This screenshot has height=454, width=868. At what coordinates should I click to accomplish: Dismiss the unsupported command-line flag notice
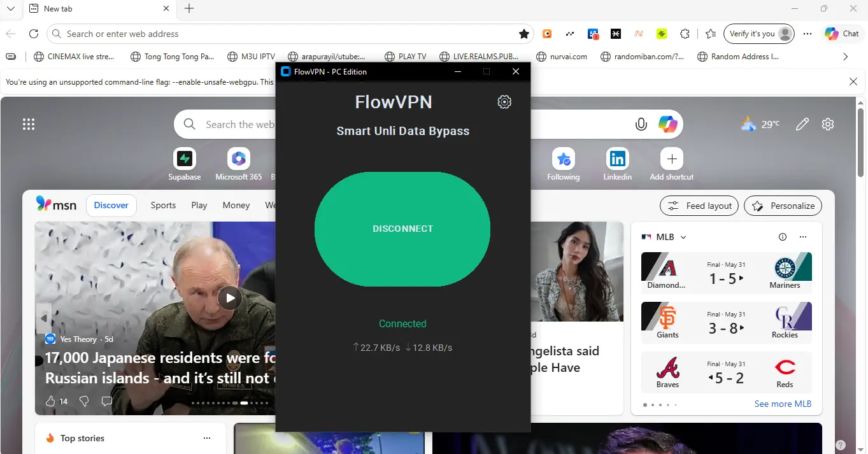point(853,82)
